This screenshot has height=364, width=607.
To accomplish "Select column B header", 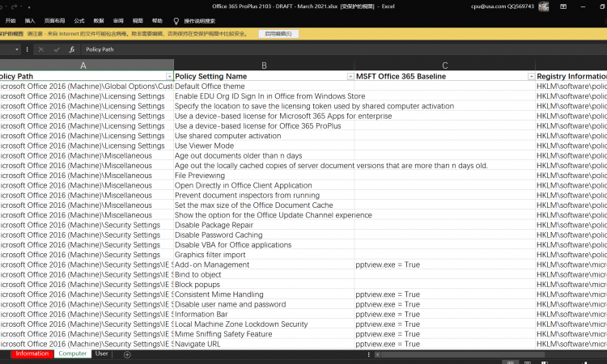I will point(264,66).
